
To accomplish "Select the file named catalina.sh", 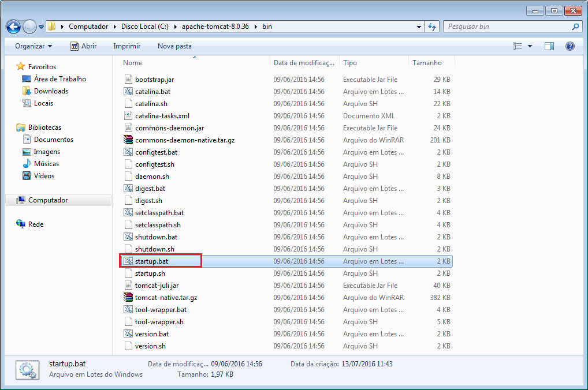I will pos(151,104).
